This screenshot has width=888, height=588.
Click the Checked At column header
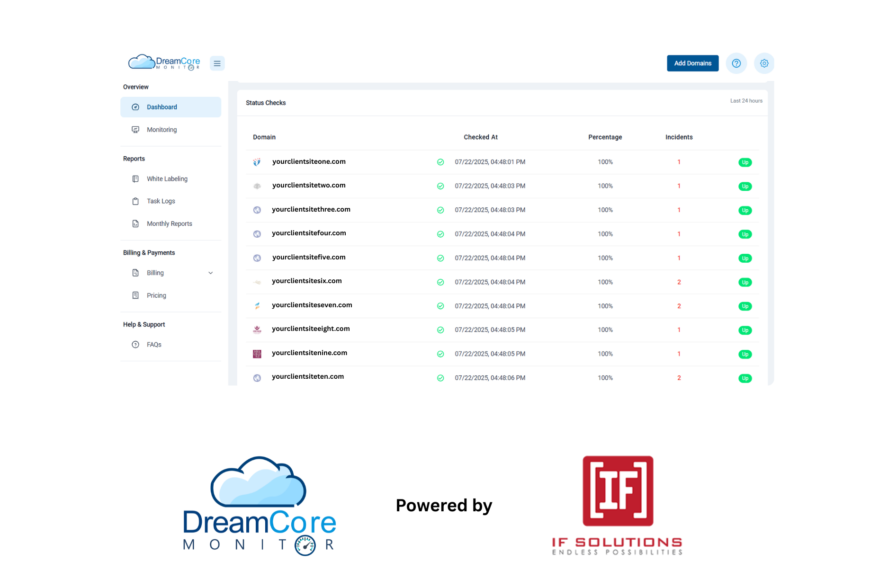481,137
